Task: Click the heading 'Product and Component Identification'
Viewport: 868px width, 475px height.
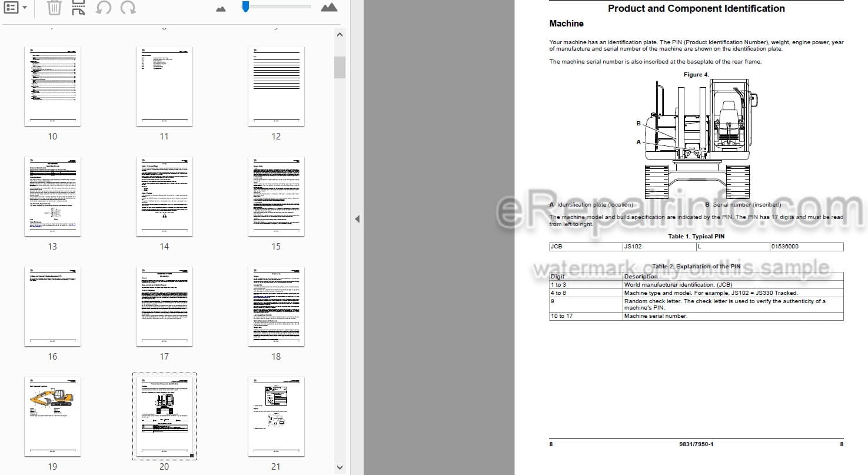Action: (x=696, y=8)
